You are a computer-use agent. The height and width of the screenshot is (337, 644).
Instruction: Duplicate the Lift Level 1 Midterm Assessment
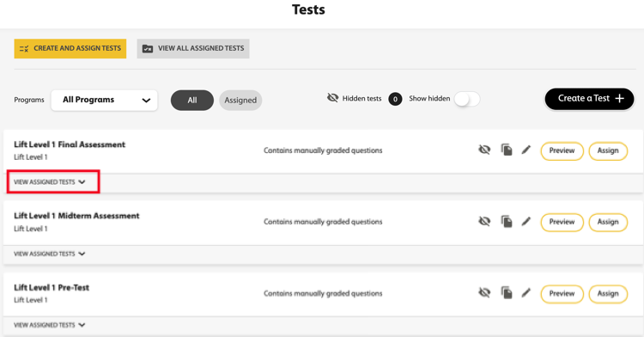coord(507,222)
